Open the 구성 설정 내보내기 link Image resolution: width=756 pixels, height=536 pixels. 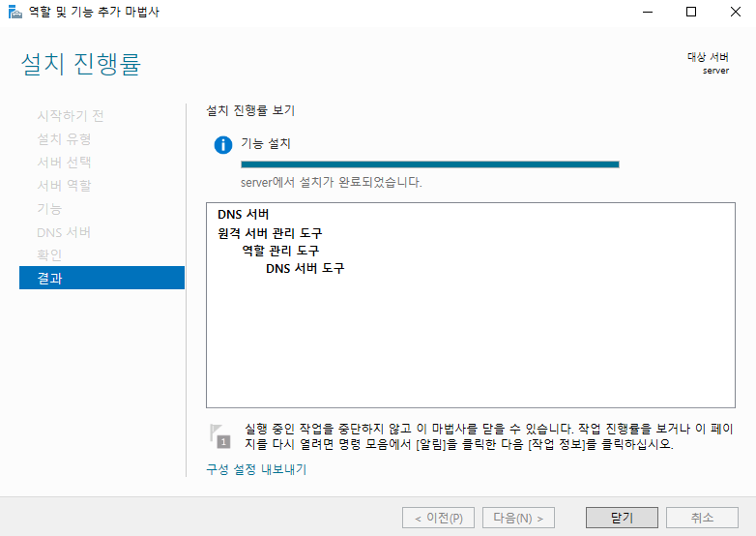256,469
